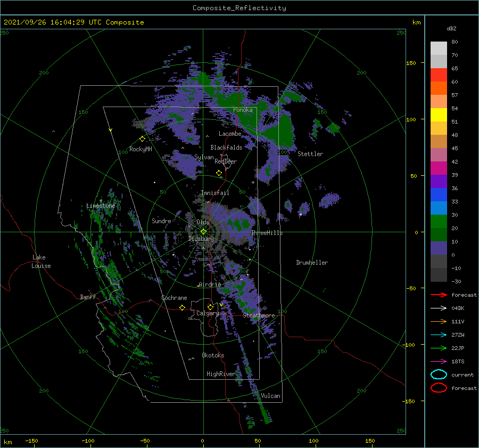
Task: Click the Airdrie town label
Action: tap(210, 284)
